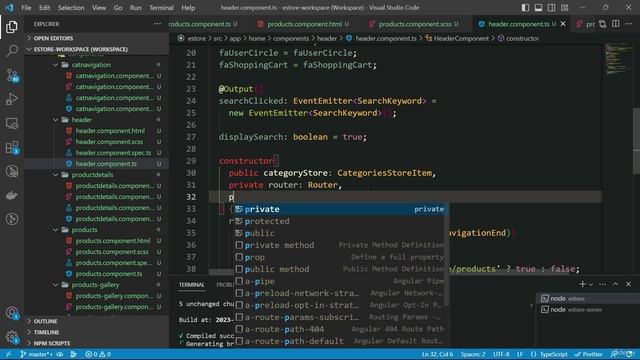Click new terminal plus icon

tap(582, 284)
